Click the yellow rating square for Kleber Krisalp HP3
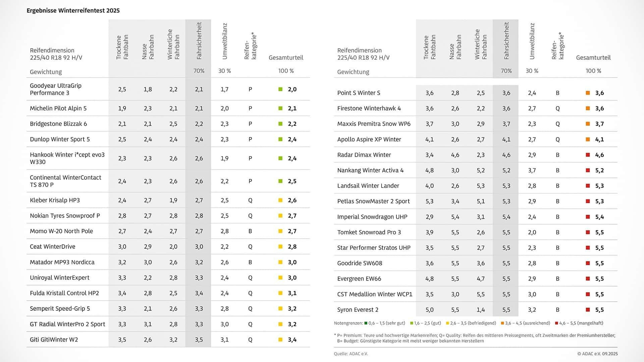The width and height of the screenshot is (644, 362). pyautogui.click(x=280, y=200)
